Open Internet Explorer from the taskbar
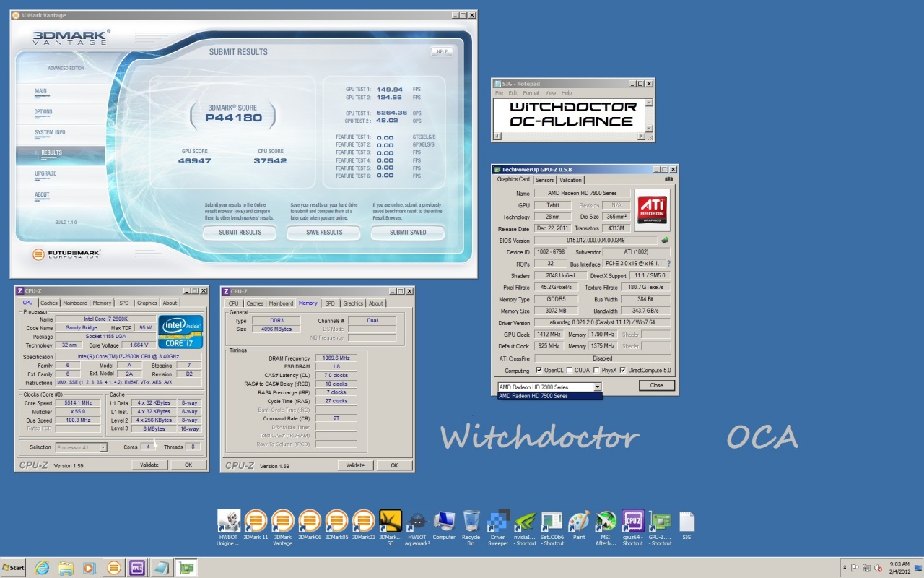Viewport: 924px width, 578px height. click(x=42, y=567)
